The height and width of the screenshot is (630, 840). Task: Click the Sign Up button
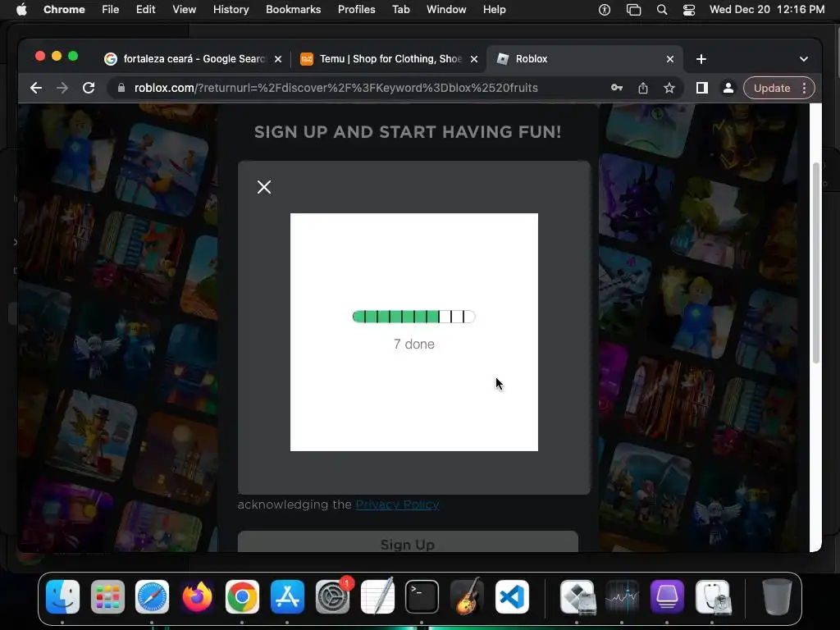point(408,542)
